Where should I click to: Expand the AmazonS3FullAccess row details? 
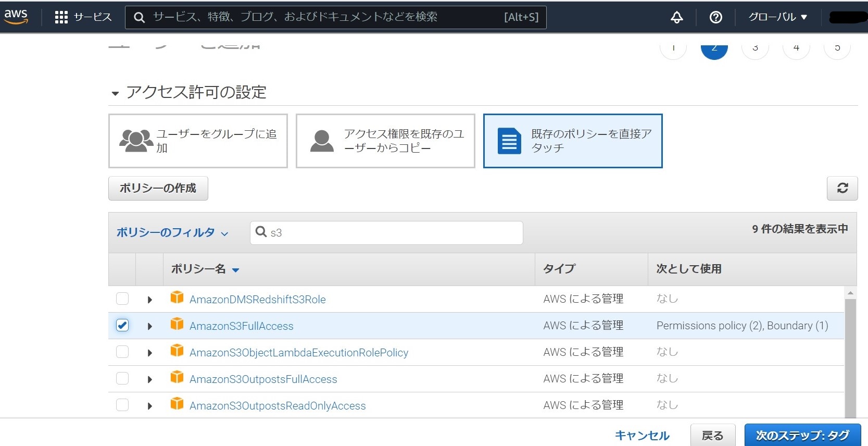[x=150, y=326]
